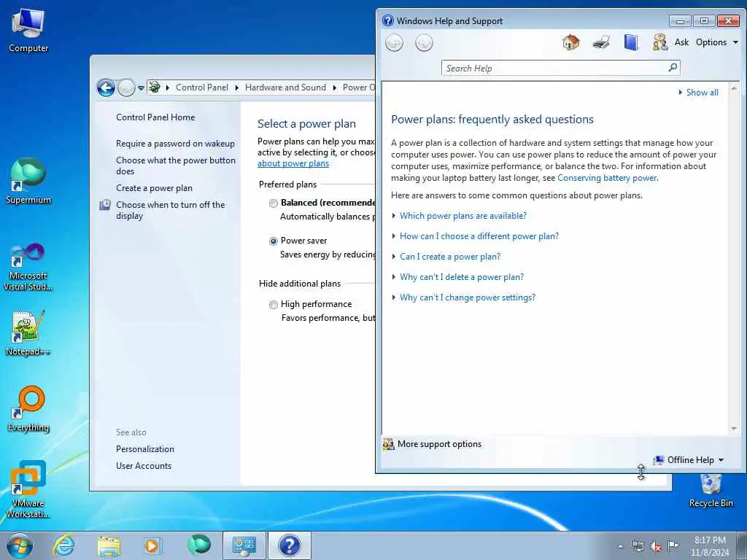Viewport: 747px width, 560px height.
Task: Select the Everything desktop shortcut
Action: click(x=28, y=409)
